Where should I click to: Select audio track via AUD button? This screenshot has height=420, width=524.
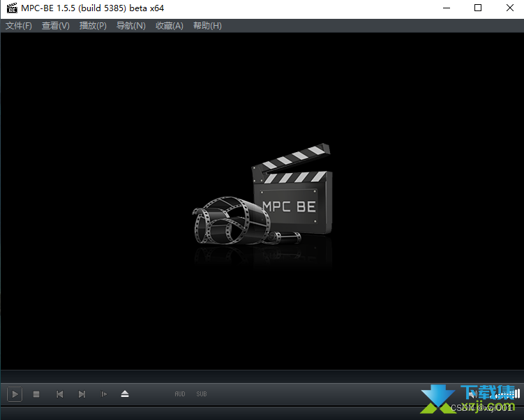[180, 394]
